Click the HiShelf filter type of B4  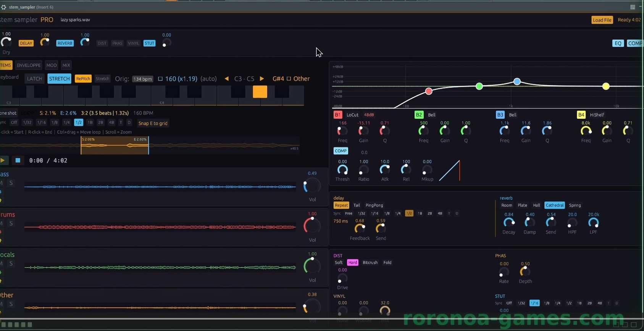(x=597, y=115)
